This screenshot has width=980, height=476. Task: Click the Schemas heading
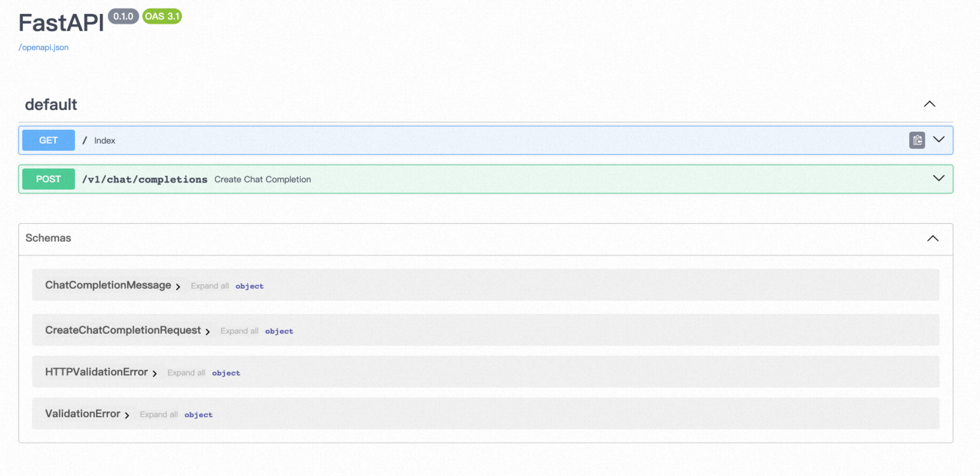coord(48,238)
